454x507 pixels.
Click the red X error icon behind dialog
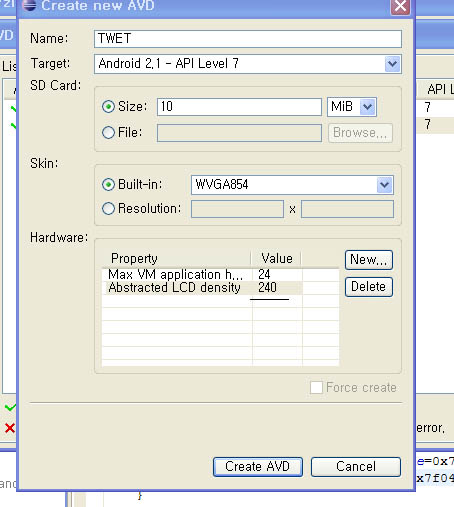tap(10, 428)
